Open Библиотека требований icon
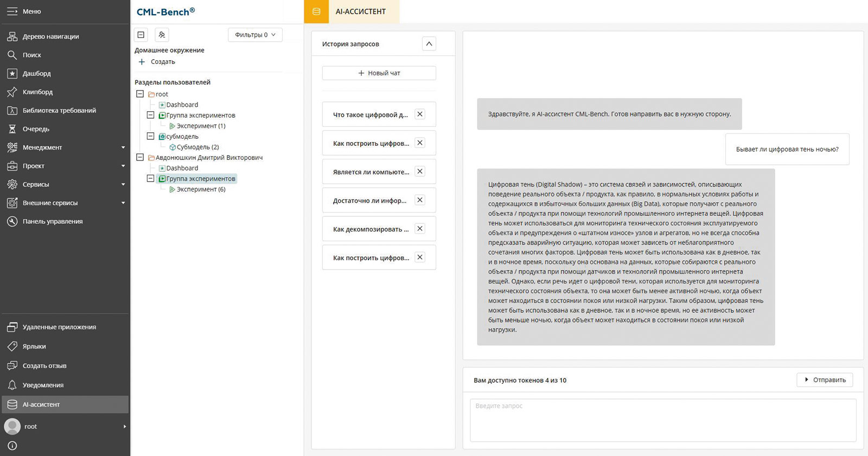868x456 pixels. (x=12, y=110)
